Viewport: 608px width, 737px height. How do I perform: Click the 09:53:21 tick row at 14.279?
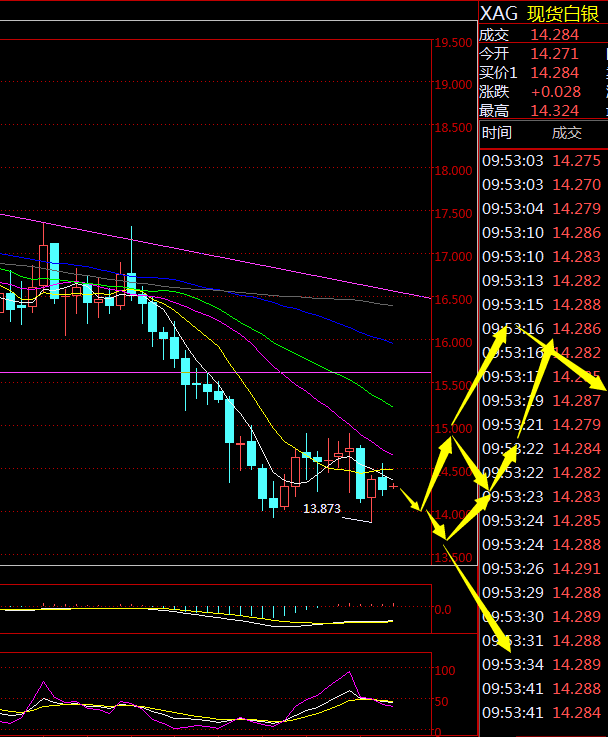541,424
